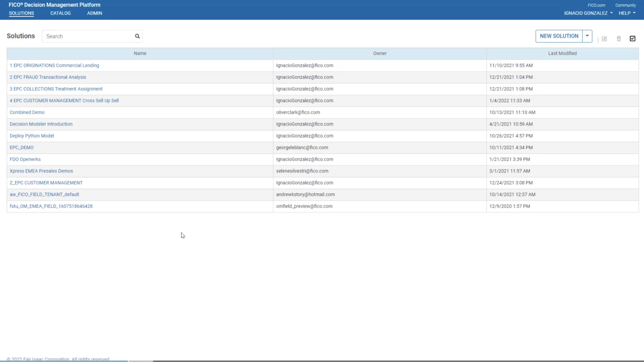Click the 12/24/2021 3:08 PM date cell
Viewport: 644px width, 362px height.
(x=562, y=183)
